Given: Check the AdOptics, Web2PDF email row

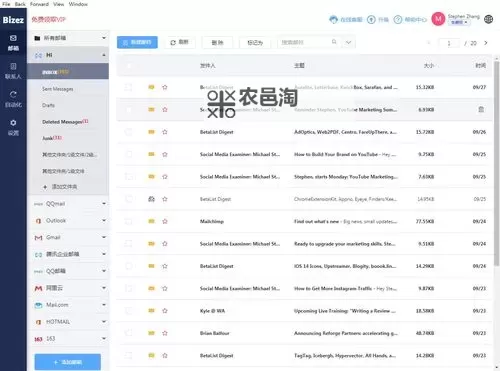Looking at the screenshot, I should coord(129,132).
